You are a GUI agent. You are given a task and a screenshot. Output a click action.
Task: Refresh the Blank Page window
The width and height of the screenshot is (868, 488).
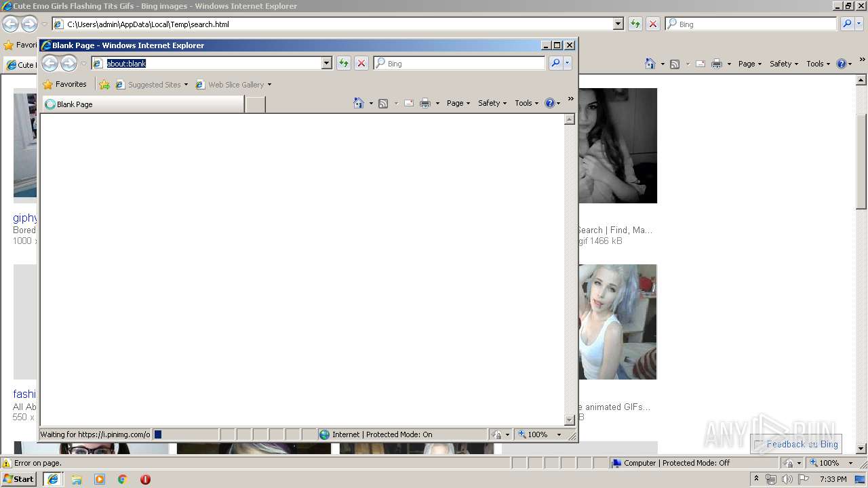pyautogui.click(x=344, y=63)
